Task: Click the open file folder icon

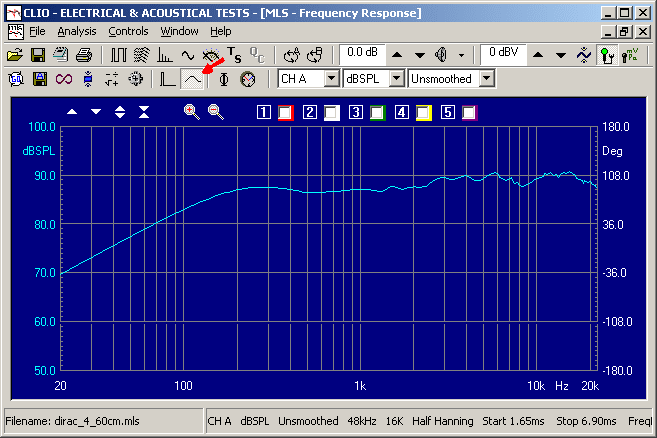Action: pos(14,54)
